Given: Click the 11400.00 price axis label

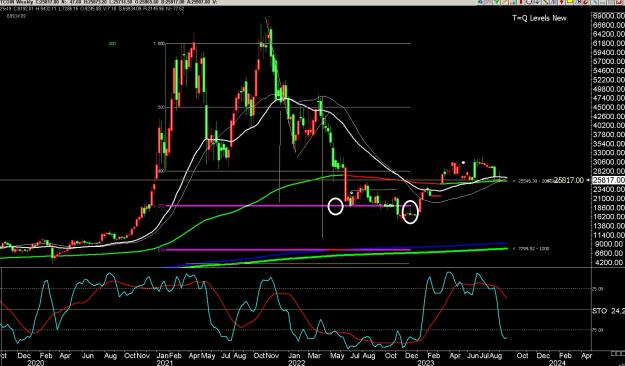Looking at the screenshot, I should point(609,235).
